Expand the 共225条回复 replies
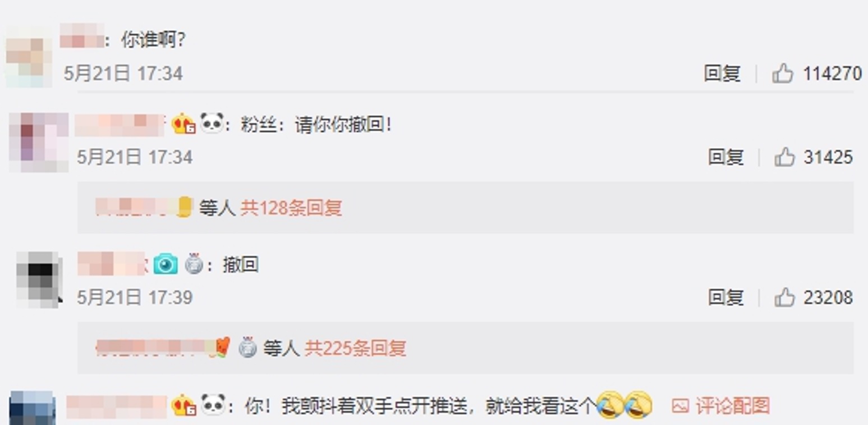Viewport: 868px width, 425px height. pyautogui.click(x=355, y=349)
